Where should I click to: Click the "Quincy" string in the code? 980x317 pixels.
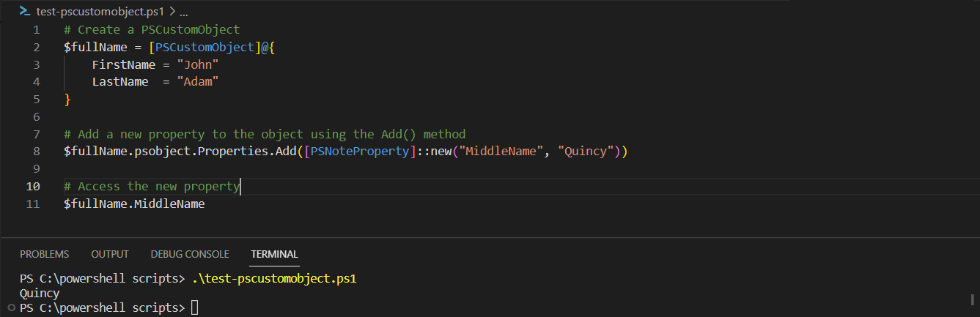586,152
